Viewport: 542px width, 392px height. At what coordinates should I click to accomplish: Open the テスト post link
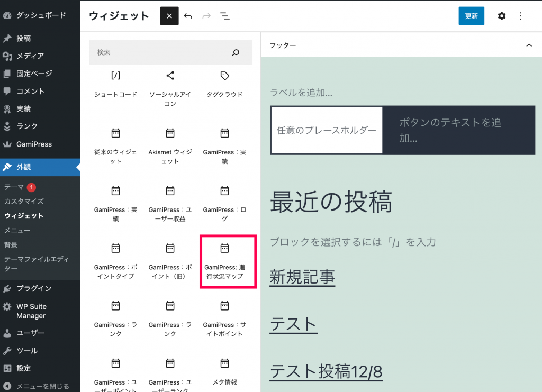(x=293, y=324)
